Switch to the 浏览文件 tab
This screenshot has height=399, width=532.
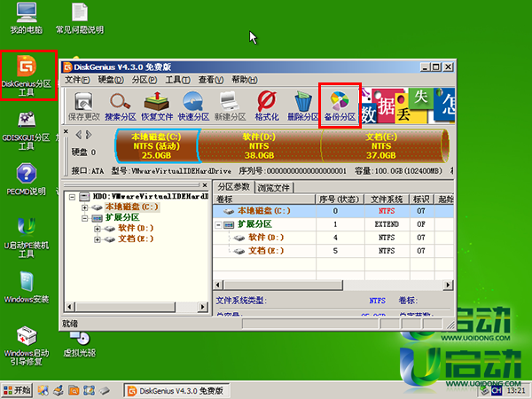pos(273,188)
